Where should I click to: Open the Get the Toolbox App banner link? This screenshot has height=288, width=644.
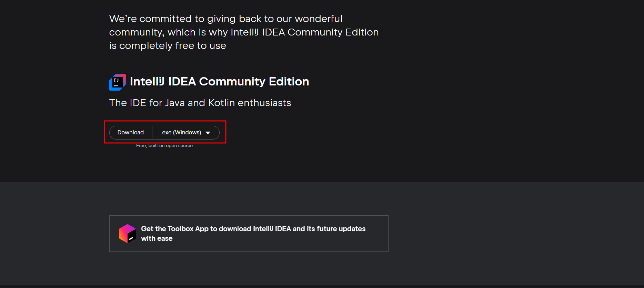249,234
